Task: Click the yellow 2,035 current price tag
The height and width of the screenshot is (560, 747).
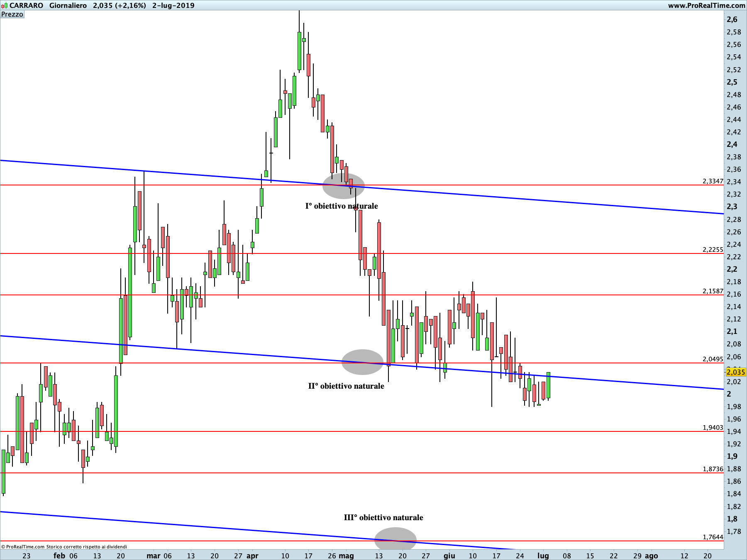Action: (736, 372)
